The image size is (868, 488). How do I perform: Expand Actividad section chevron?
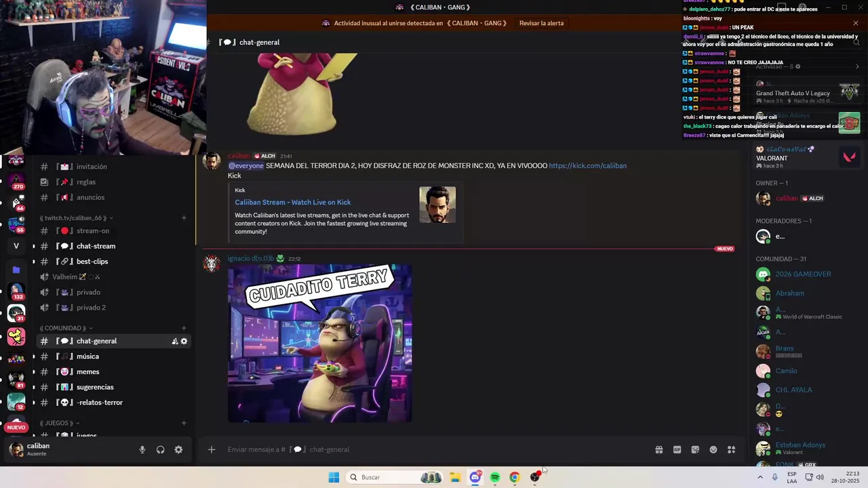[857, 66]
